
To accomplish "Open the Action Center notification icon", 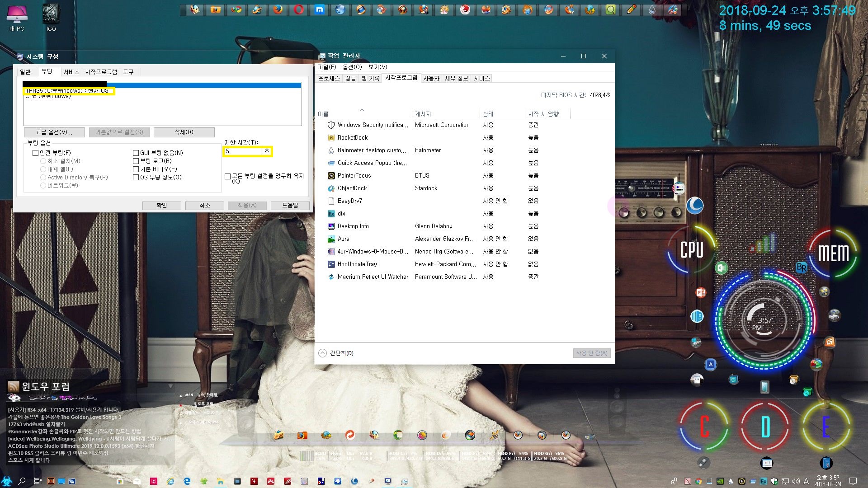I will coord(853,481).
